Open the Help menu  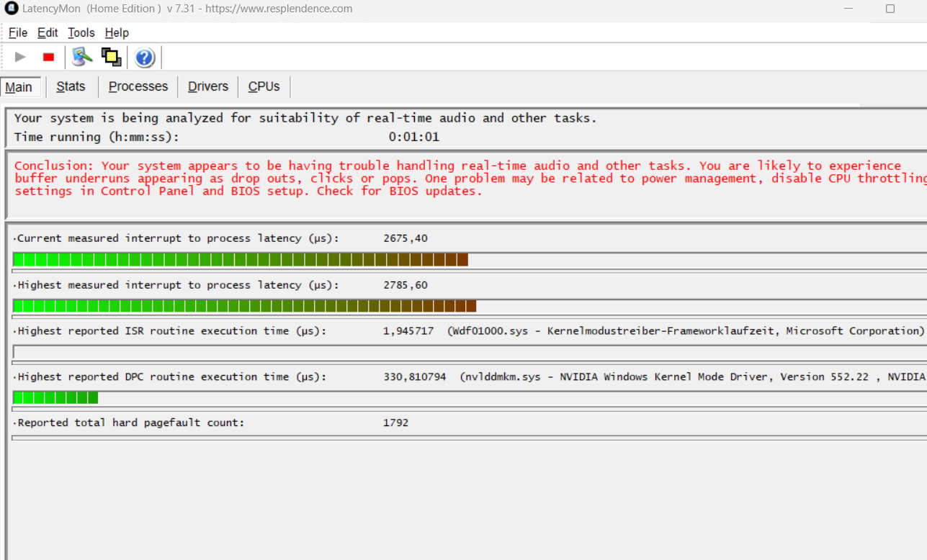[x=117, y=32]
